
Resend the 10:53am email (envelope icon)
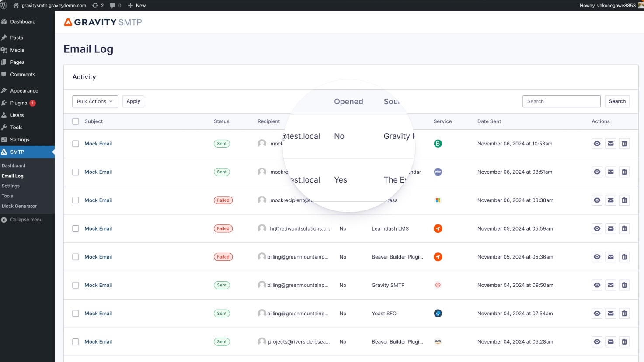tap(611, 144)
